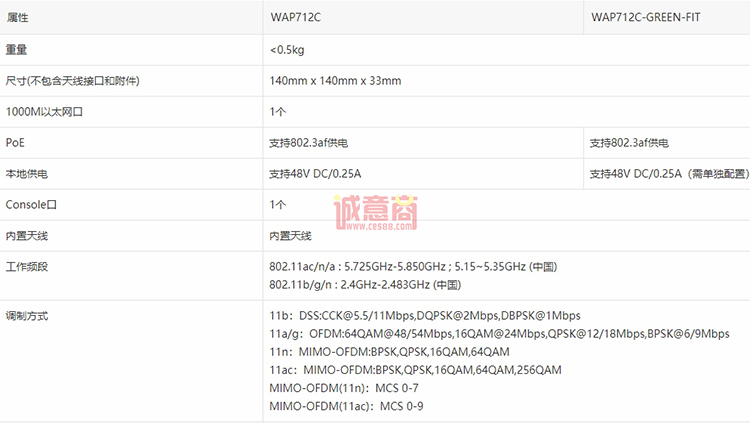
Task: Click the 工作频段 row label
Action: (27, 267)
